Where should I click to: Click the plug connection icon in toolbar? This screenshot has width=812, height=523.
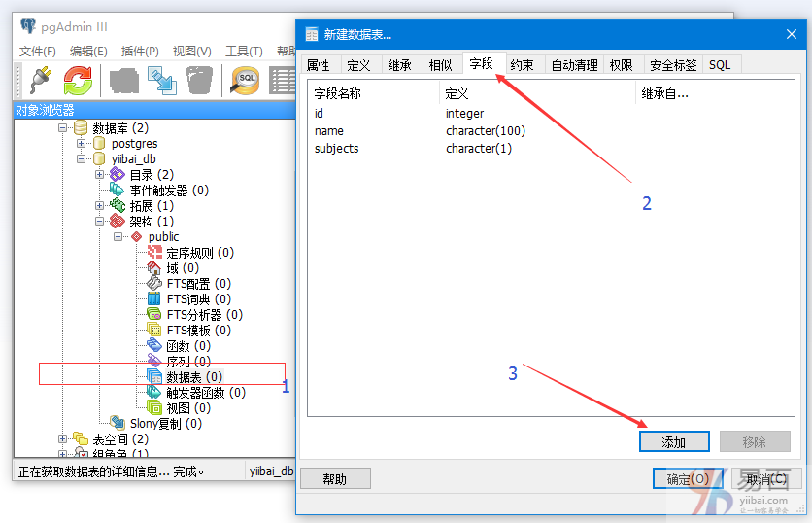click(x=40, y=80)
